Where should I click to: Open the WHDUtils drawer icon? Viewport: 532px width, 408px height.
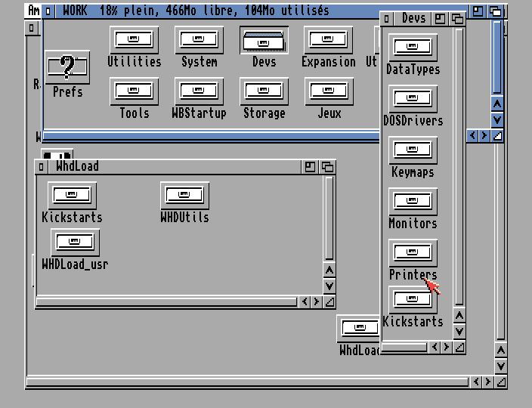point(184,196)
